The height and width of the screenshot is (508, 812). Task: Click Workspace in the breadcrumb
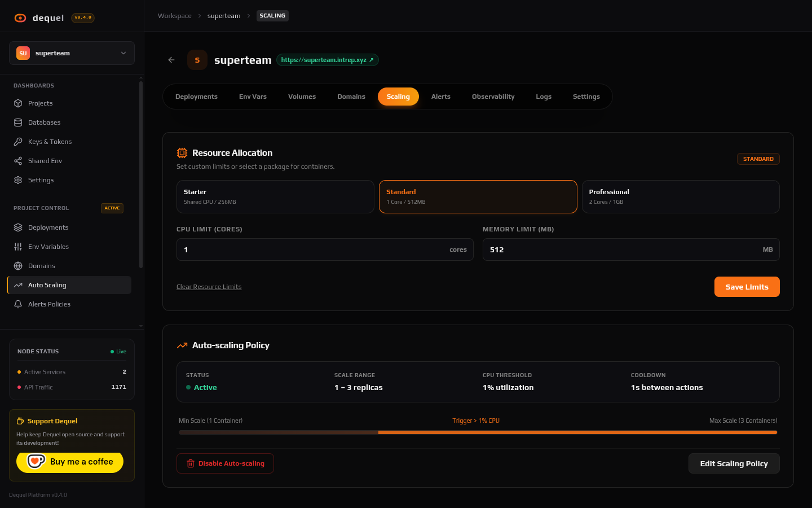pos(175,16)
